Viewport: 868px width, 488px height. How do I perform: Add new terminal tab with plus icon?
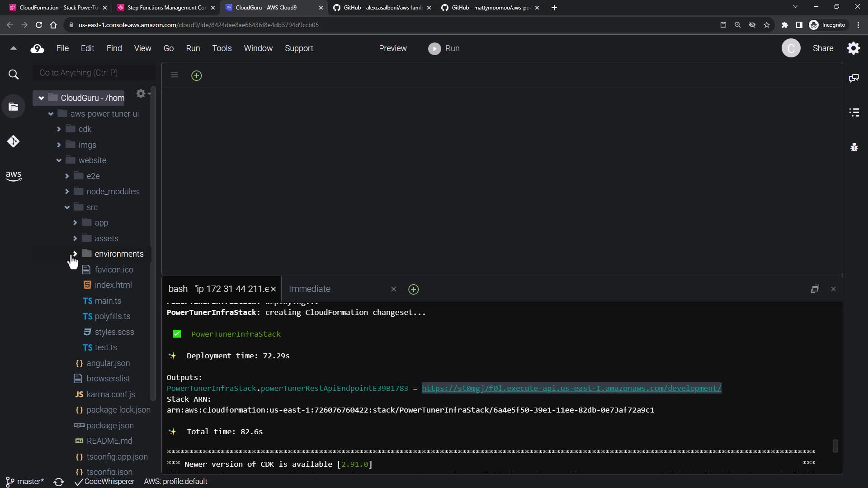pos(413,289)
